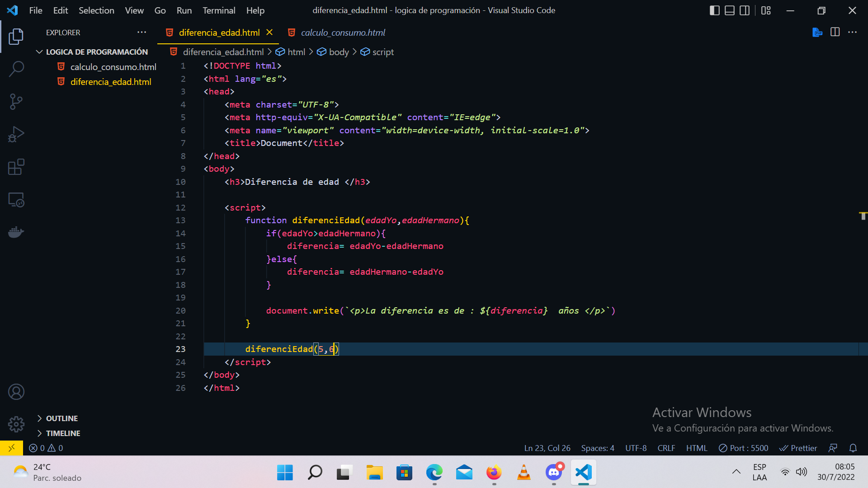Toggle Live Server on Port 5500
The width and height of the screenshot is (868, 488).
click(x=743, y=448)
